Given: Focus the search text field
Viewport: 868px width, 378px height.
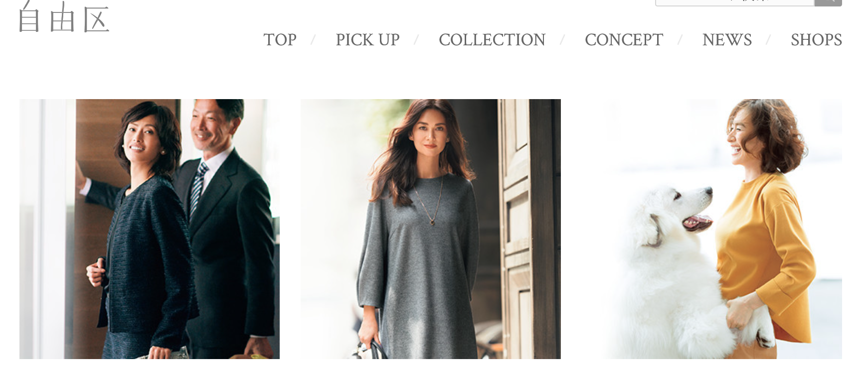Looking at the screenshot, I should click(734, 2).
